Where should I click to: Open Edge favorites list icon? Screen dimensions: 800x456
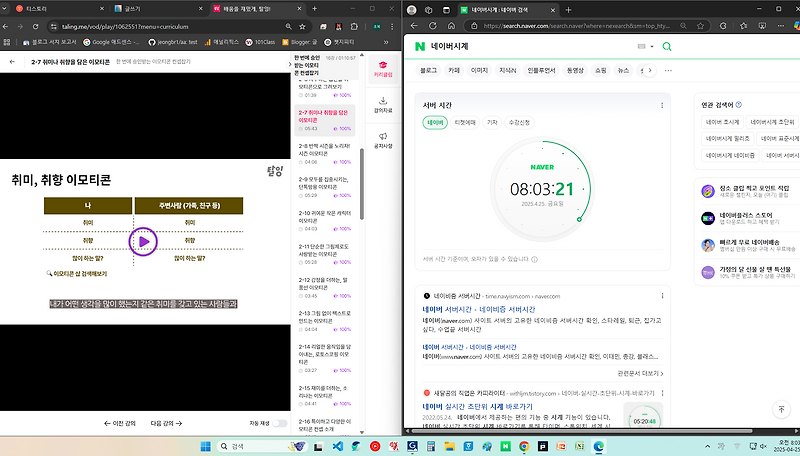[x=743, y=26]
